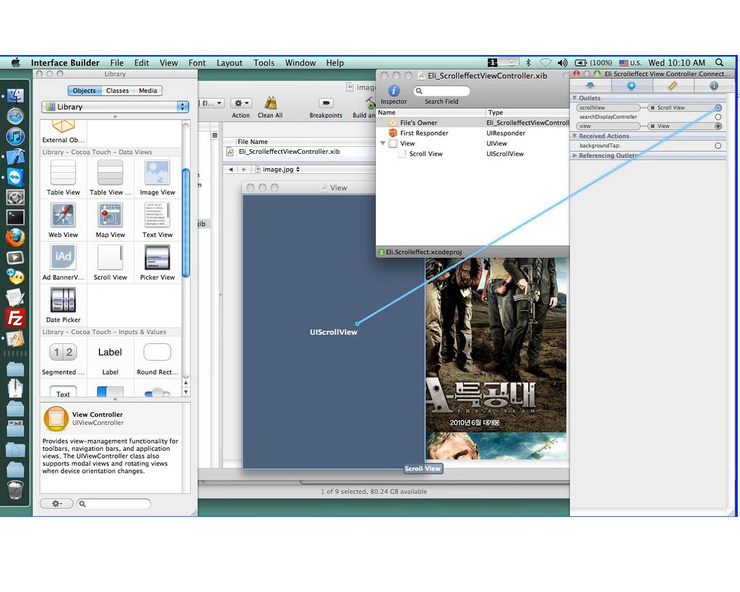The width and height of the screenshot is (740, 592).
Task: Select the Objects tab
Action: (84, 90)
